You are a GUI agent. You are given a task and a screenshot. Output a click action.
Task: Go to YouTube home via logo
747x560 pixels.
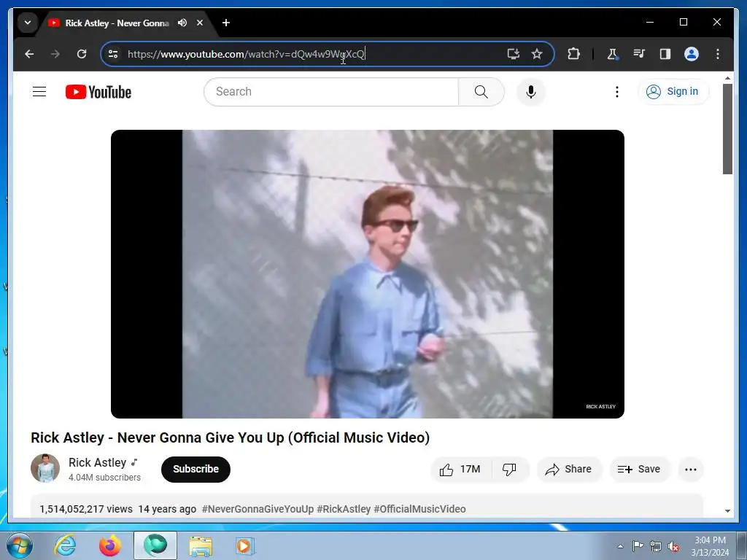[x=98, y=92]
